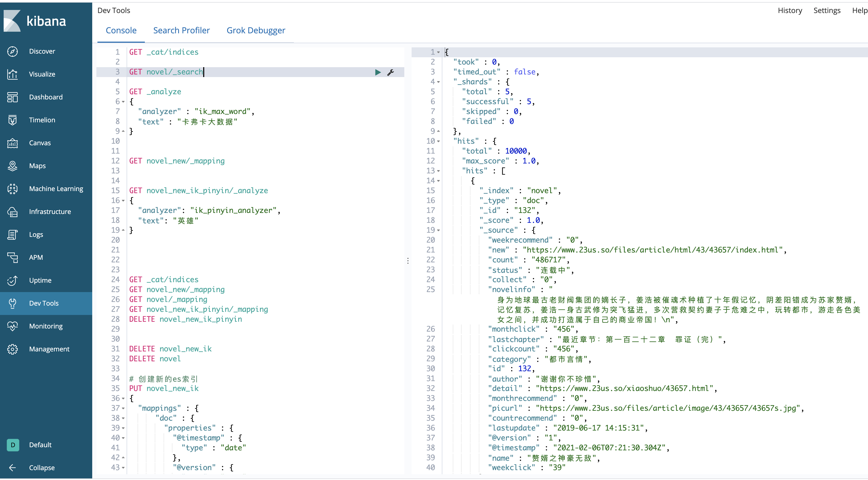Image resolution: width=868 pixels, height=480 pixels.
Task: Click the Management gear icon
Action: [x=13, y=349]
